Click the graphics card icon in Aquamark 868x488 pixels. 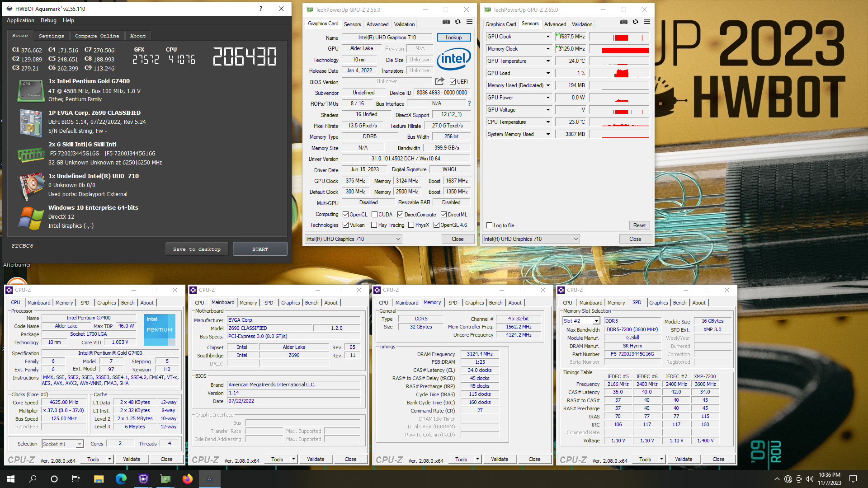(x=31, y=186)
